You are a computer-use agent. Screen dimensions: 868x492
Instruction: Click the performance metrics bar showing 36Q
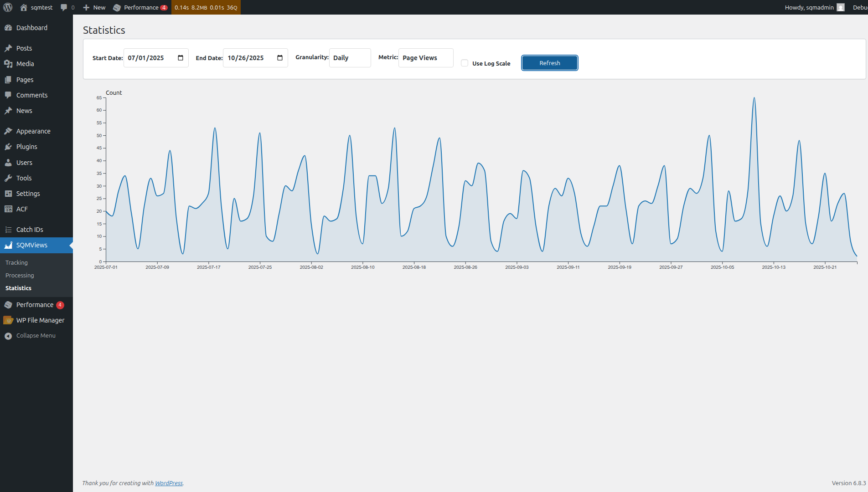(x=206, y=7)
